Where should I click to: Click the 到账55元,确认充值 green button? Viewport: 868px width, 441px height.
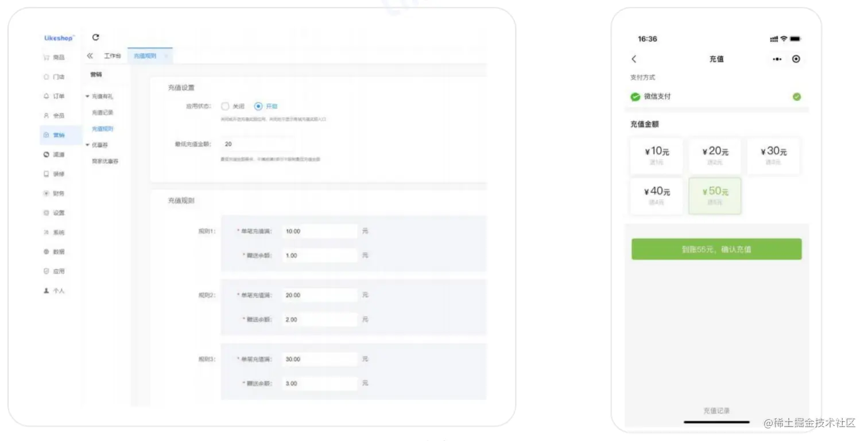tap(716, 249)
